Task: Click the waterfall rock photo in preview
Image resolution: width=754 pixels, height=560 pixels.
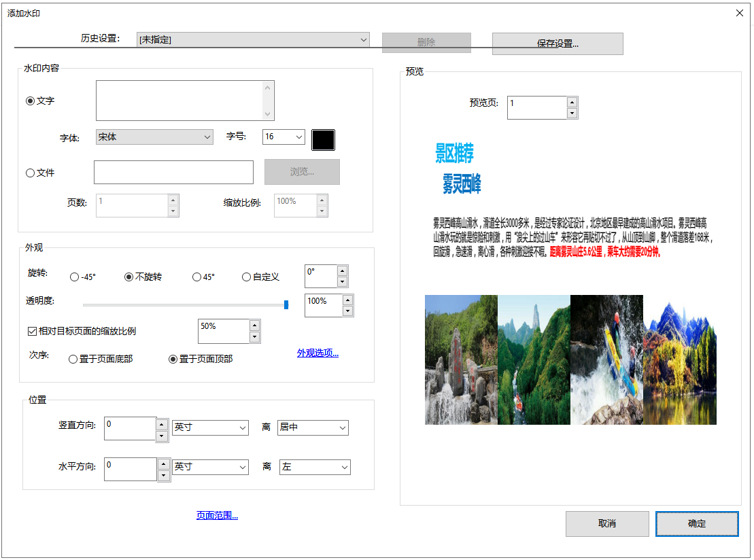Action: [x=461, y=360]
